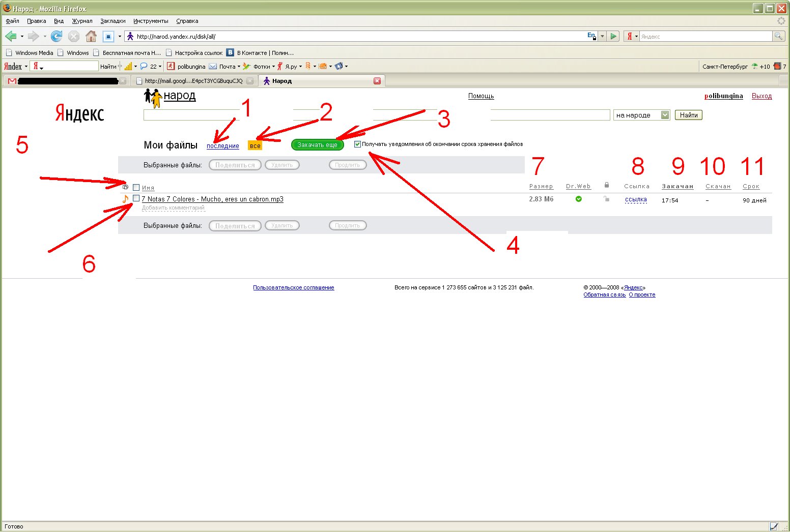Expand the Почта toolbar dropdown
The image size is (790, 532).
point(239,66)
